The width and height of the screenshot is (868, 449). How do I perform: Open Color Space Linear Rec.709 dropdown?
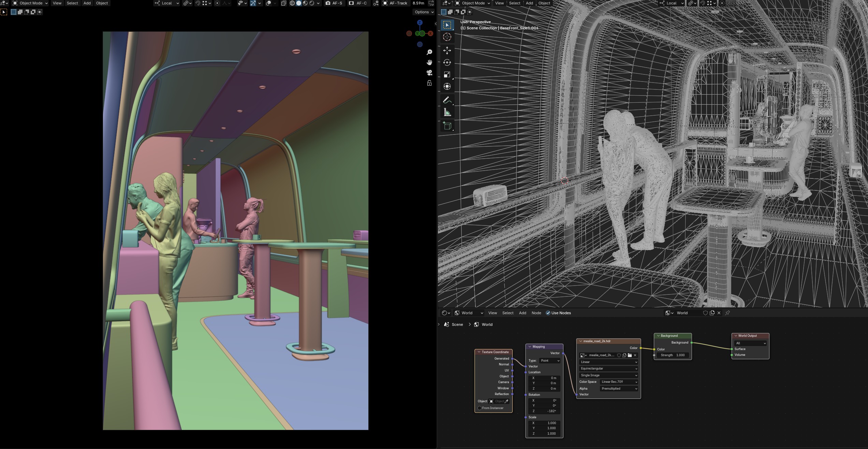[x=619, y=382]
